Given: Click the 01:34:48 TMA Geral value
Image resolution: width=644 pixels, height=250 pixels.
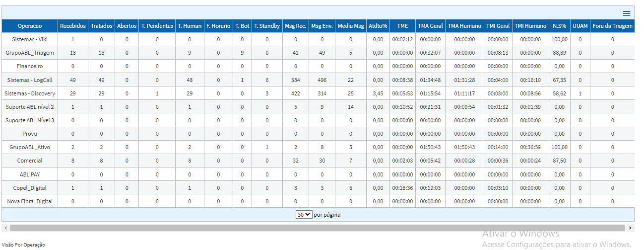Looking at the screenshot, I should (430, 80).
